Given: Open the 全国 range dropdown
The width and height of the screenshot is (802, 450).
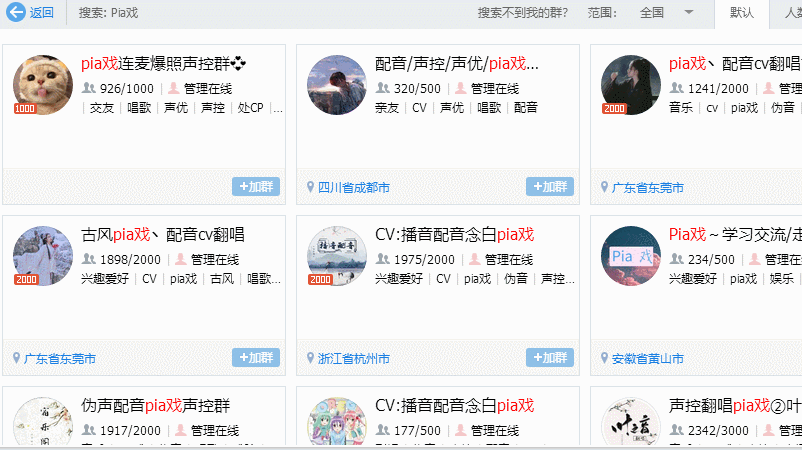Looking at the screenshot, I should coord(666,13).
